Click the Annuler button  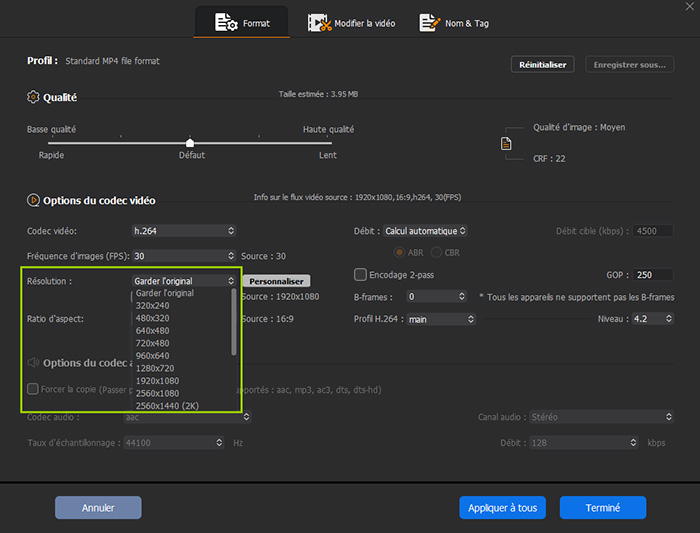point(98,508)
